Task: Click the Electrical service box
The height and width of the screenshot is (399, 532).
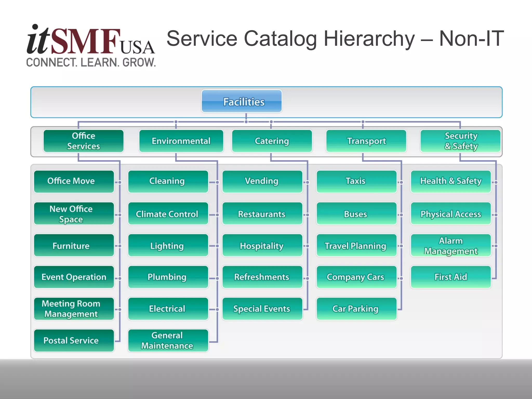Action: [x=168, y=309]
